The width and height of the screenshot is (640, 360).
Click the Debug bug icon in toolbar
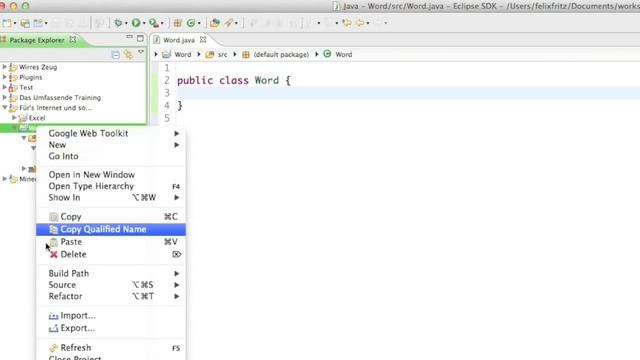118,23
